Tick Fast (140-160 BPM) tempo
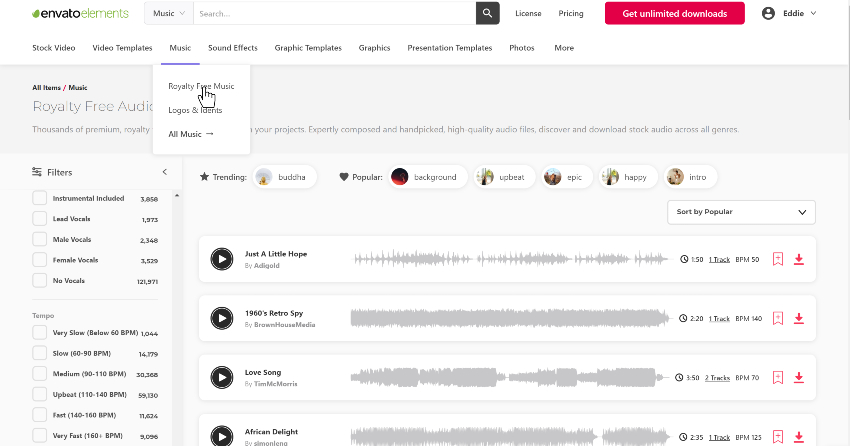850x446 pixels. [x=40, y=415]
